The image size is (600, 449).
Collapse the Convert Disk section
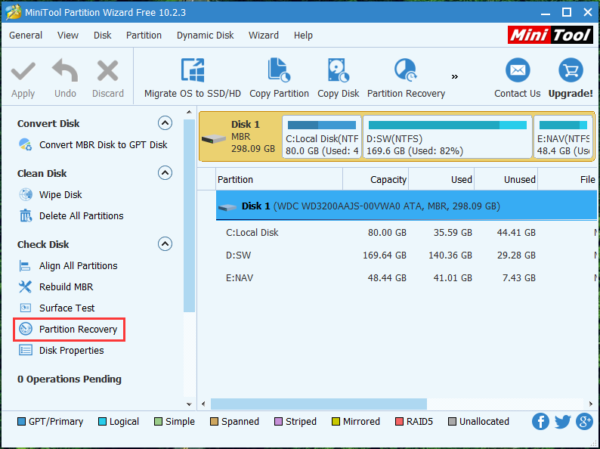point(165,123)
